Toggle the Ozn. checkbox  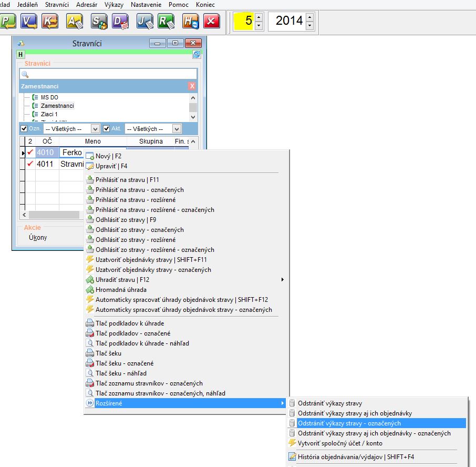(x=24, y=128)
